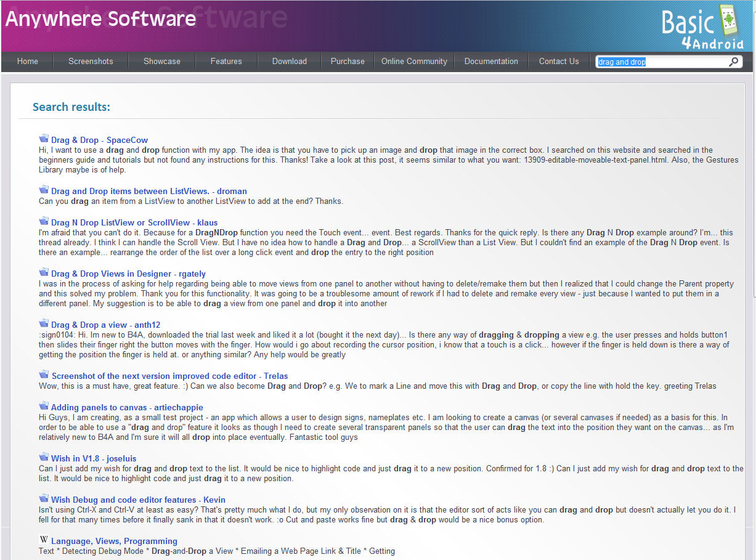
Task: Go to Screenshots page
Action: tap(91, 62)
